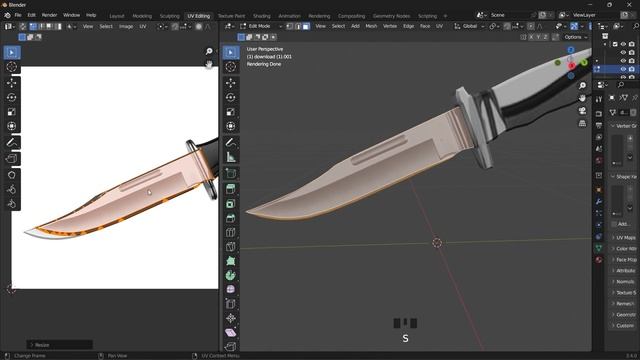Viewport: 640px width, 360px height.
Task: Select the Rip Region tool in UV editor
Action: point(11,159)
